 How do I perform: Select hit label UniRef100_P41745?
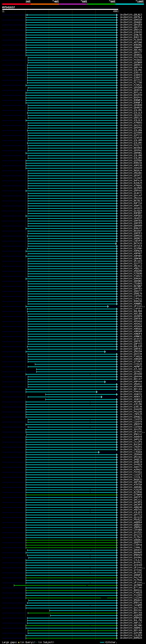pos(131,578)
